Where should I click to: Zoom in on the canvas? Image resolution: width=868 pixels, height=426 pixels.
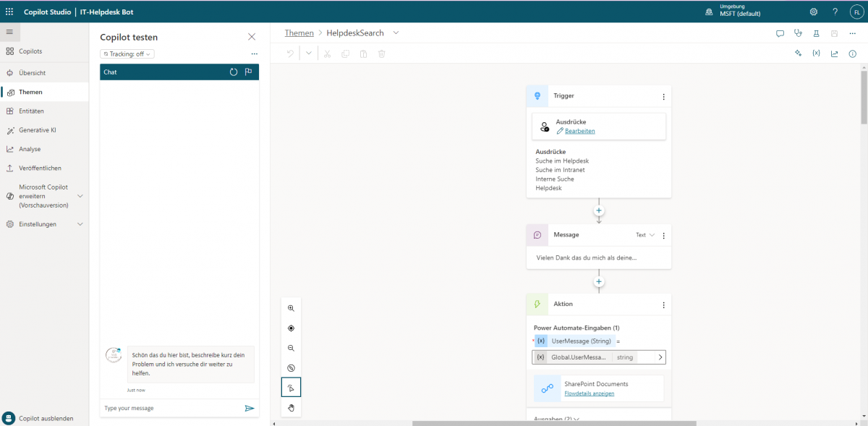[x=292, y=308]
